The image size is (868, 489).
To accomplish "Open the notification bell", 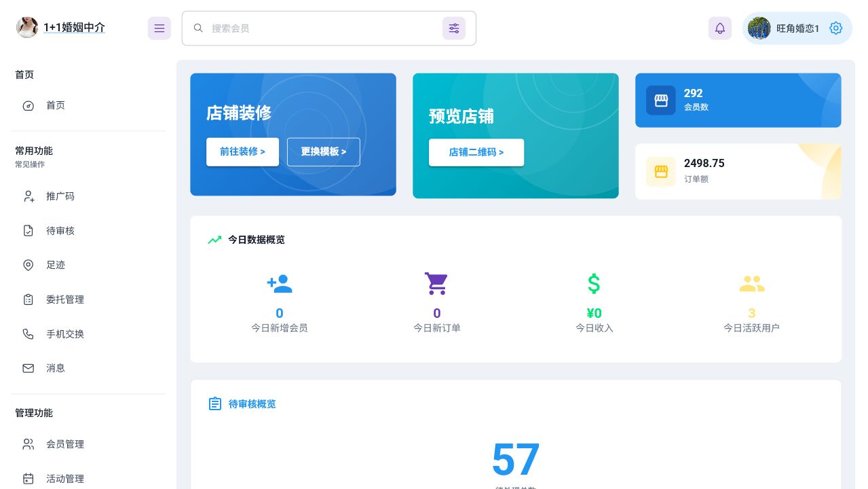I will click(x=720, y=29).
